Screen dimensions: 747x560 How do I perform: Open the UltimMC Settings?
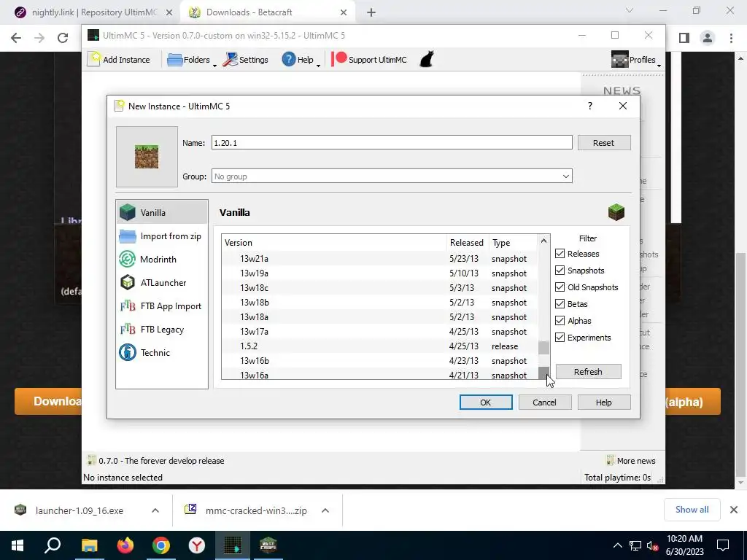tap(246, 60)
